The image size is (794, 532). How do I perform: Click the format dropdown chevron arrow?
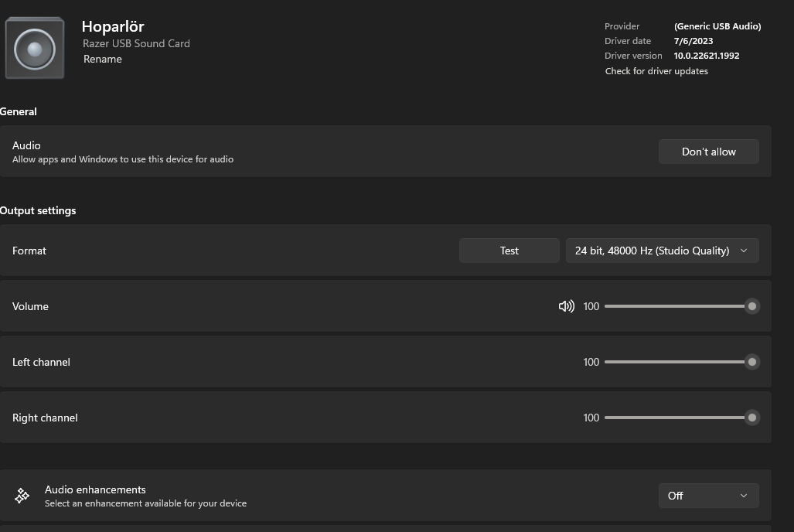point(744,251)
